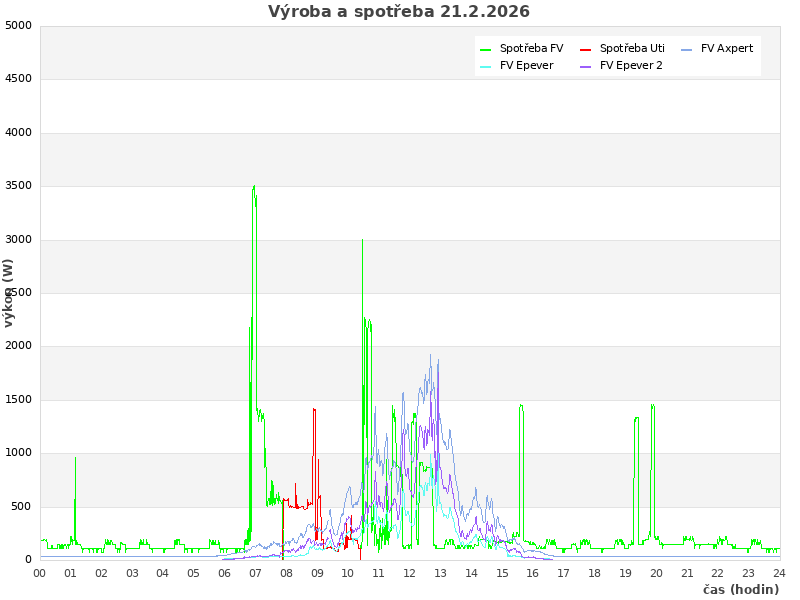Click the purple FV Epever 2 legend swatch
This screenshot has width=800, height=600.
585,66
